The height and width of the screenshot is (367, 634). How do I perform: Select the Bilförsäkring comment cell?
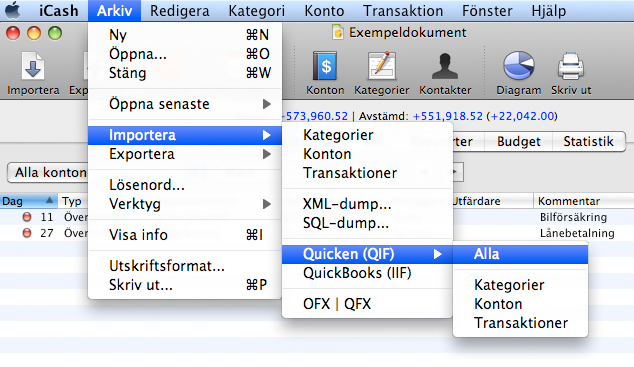click(x=573, y=217)
